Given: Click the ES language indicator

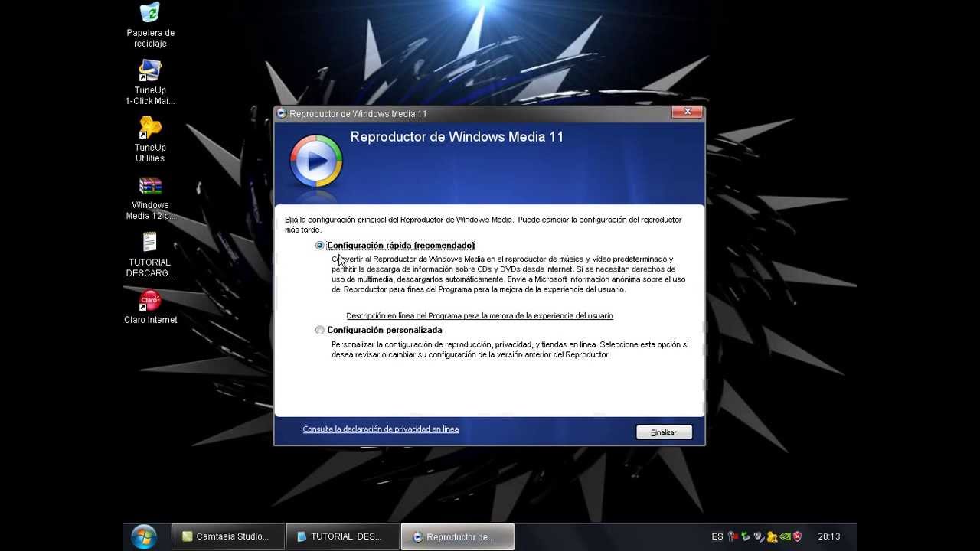Looking at the screenshot, I should tap(717, 536).
